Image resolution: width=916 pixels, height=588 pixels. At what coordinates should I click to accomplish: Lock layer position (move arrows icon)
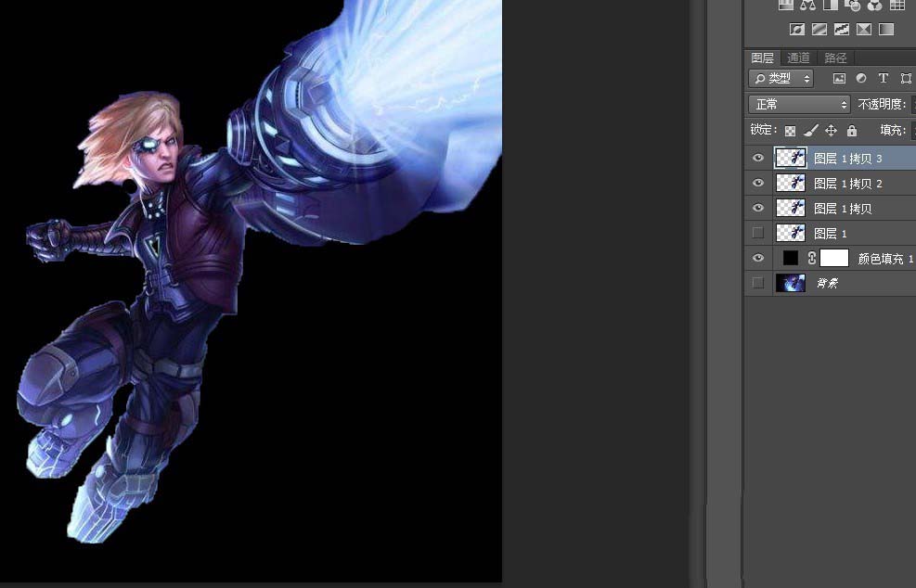pyautogui.click(x=831, y=130)
